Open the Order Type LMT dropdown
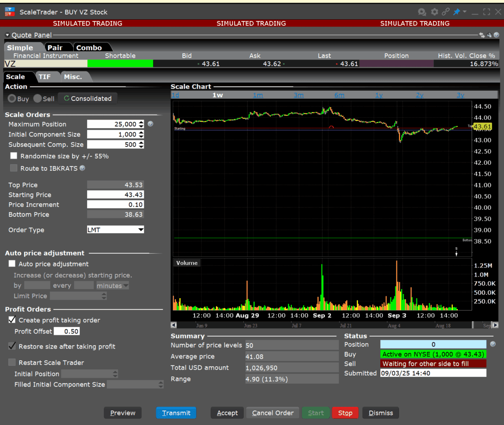The height and width of the screenshot is (425, 504). 115,230
